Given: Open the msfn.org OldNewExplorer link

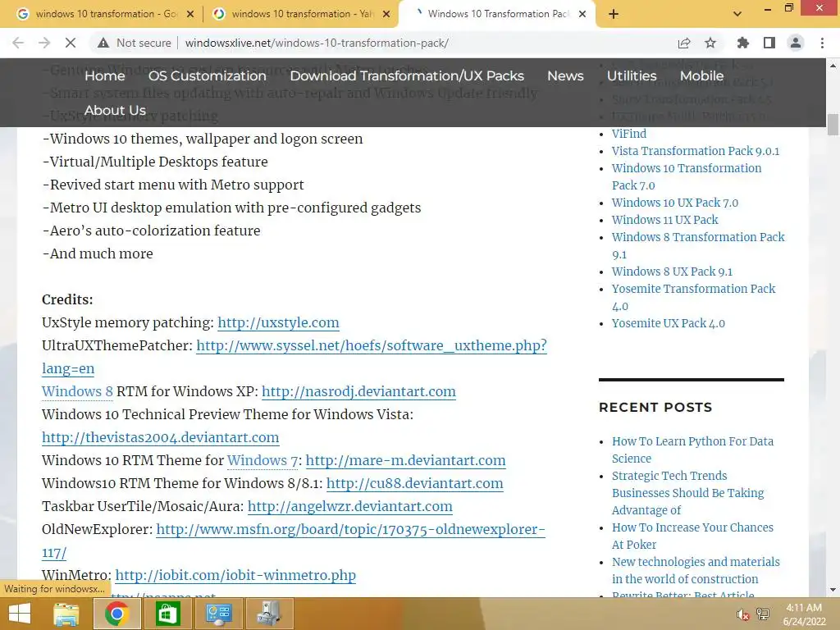Looking at the screenshot, I should coord(350,530).
